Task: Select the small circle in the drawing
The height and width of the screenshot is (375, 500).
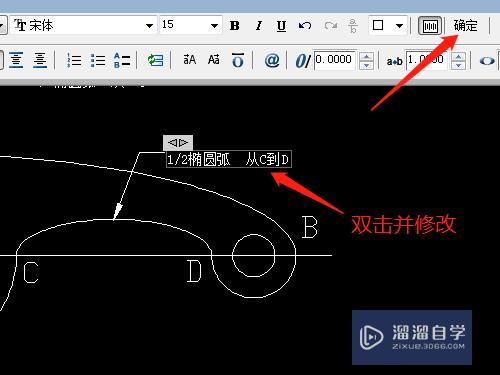Action: click(x=254, y=256)
